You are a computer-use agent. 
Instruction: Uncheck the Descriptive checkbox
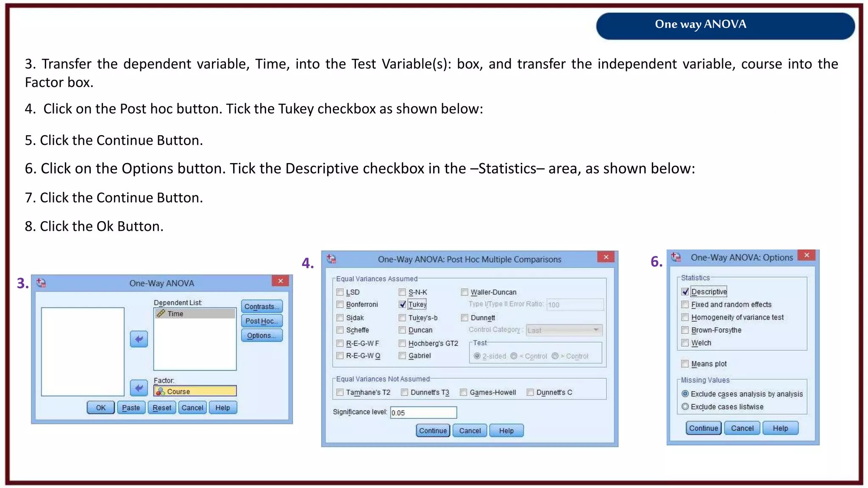[685, 291]
